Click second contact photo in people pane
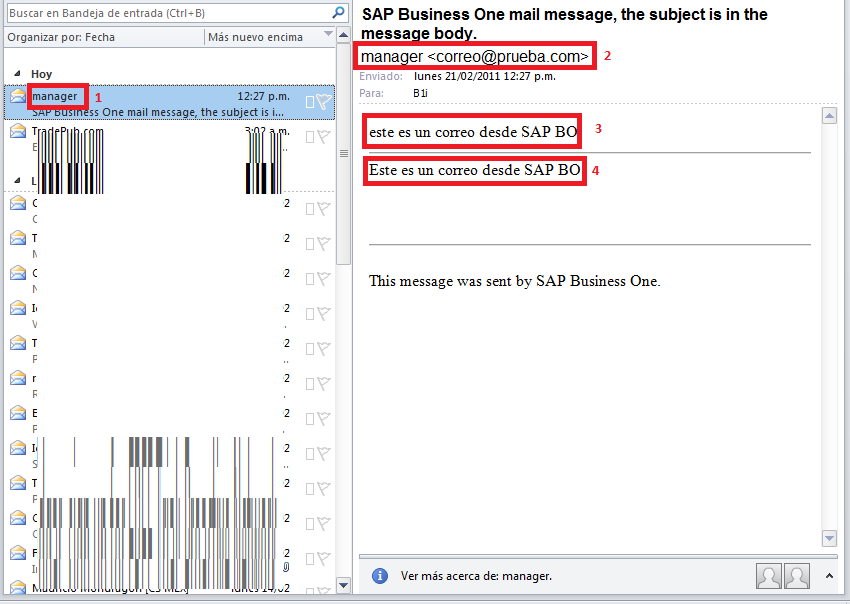Screen dimensions: 850x604 coord(796,576)
